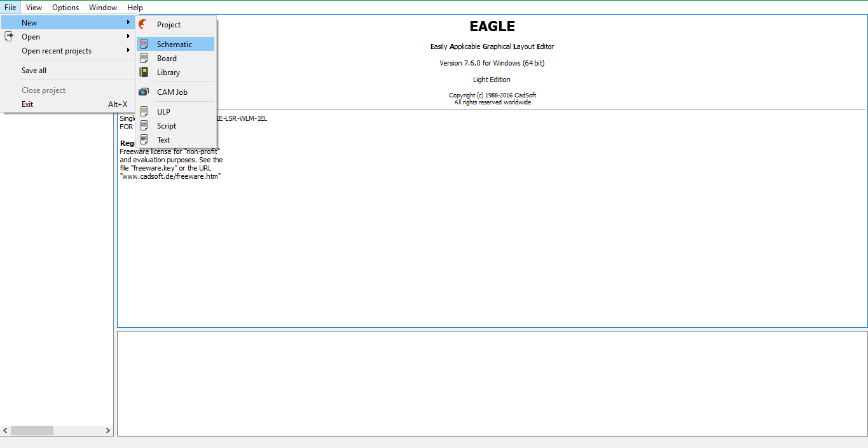This screenshot has width=868, height=448.
Task: Create a new Board
Action: pyautogui.click(x=176, y=59)
